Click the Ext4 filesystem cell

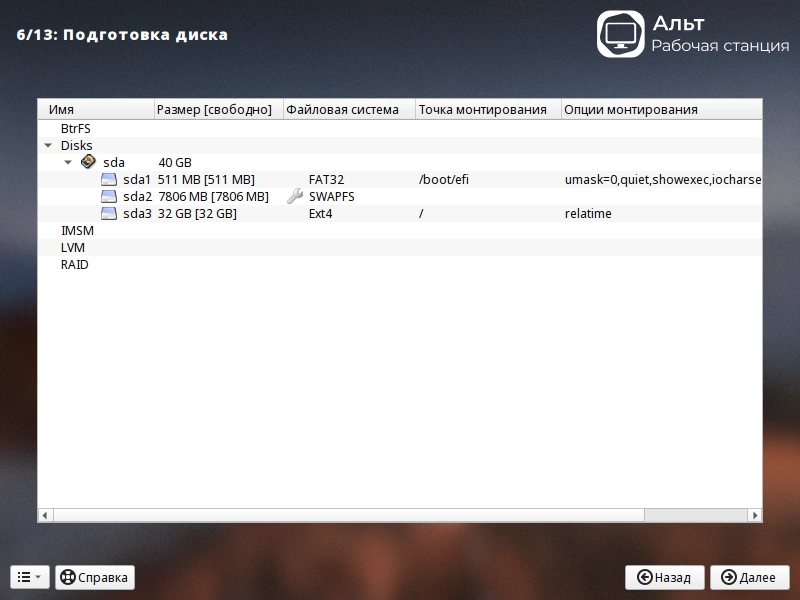tap(320, 213)
